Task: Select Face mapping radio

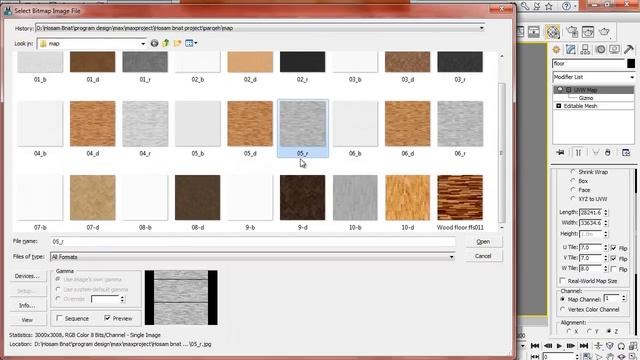Action: tap(573, 190)
